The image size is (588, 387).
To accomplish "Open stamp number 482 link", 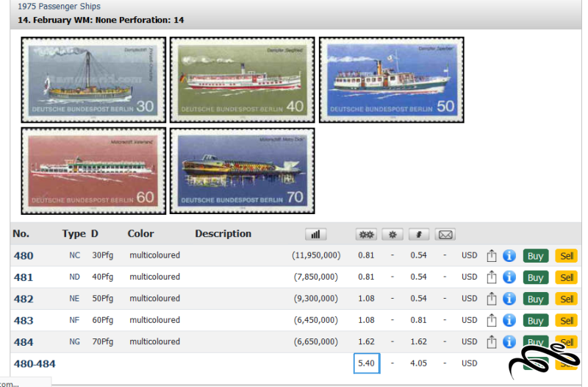I will tap(24, 299).
